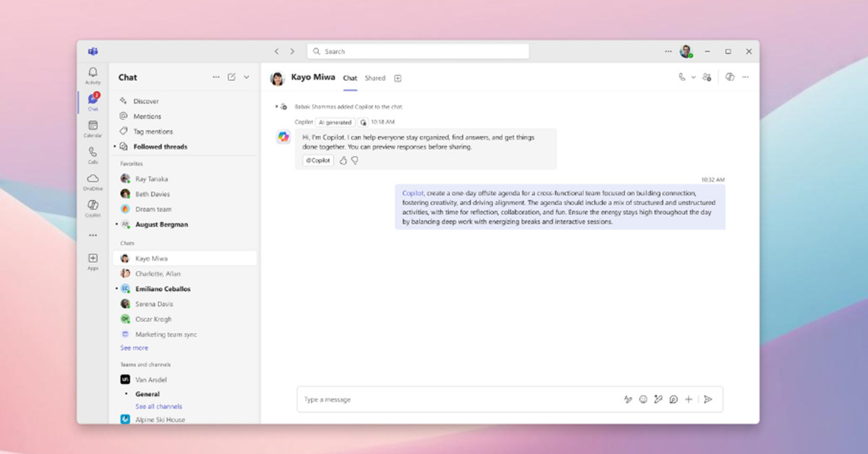This screenshot has height=454, width=868.
Task: Give a thumbs up to Copilot's greeting
Action: [343, 160]
